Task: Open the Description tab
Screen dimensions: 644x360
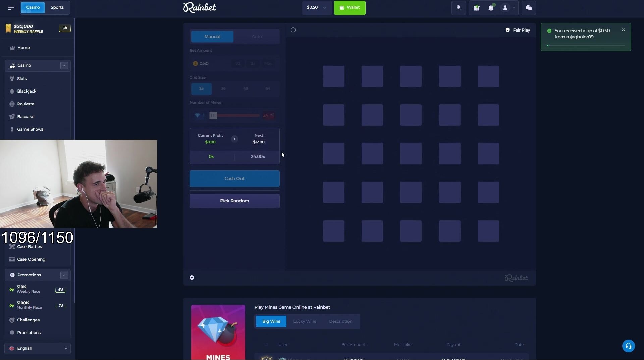Action: pyautogui.click(x=340, y=321)
